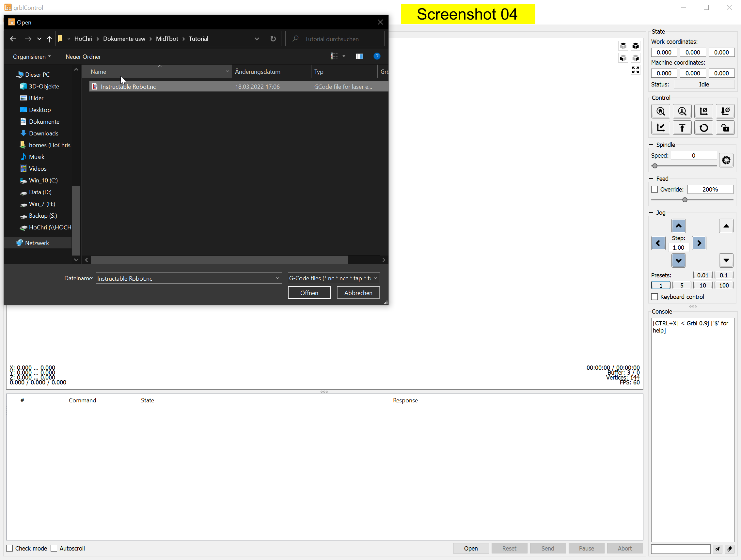The height and width of the screenshot is (560, 741).
Task: Click the Unlock padlock icon
Action: 725,128
